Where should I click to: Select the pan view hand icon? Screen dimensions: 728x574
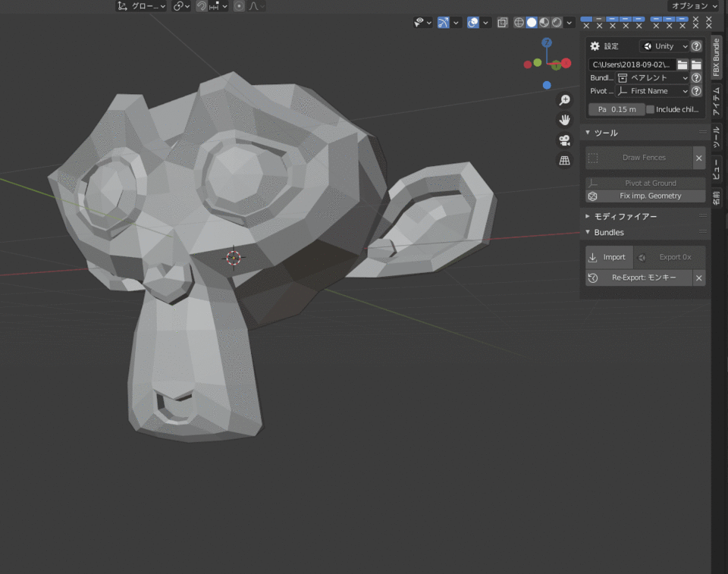point(564,120)
